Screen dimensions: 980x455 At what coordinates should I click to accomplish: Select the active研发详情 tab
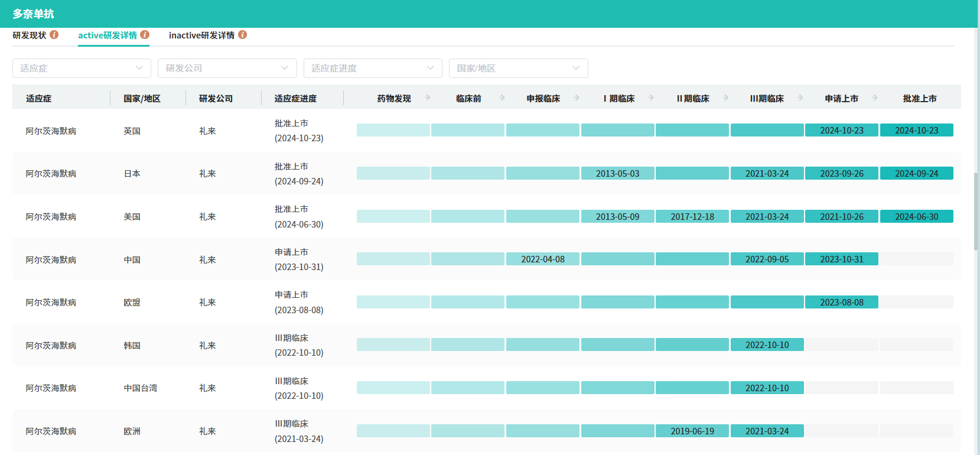[x=108, y=35]
